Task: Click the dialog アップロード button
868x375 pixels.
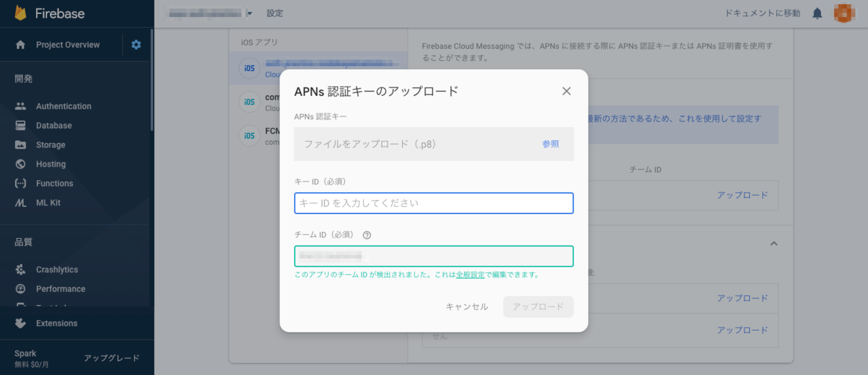Action: (538, 307)
